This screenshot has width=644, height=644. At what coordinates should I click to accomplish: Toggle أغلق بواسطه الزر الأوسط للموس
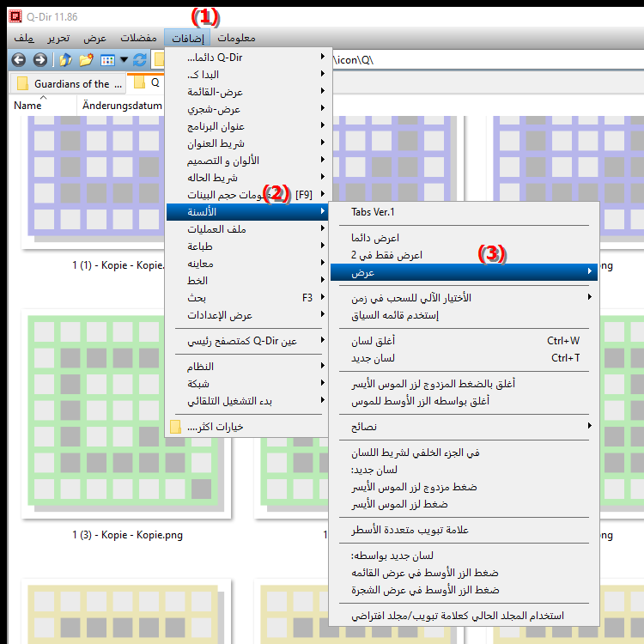[464, 401]
